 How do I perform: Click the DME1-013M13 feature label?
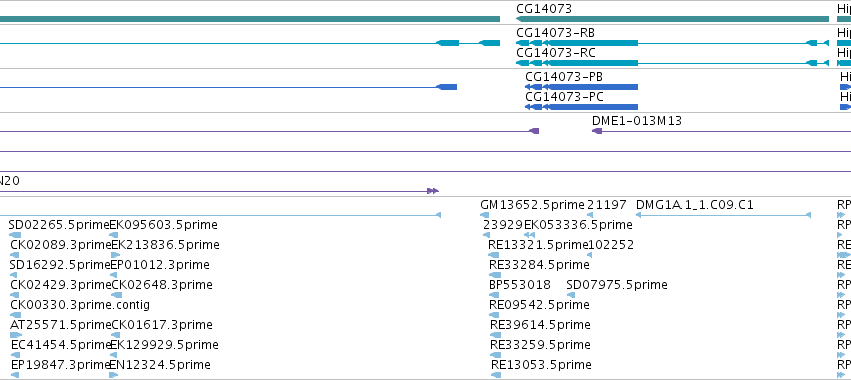637,121
